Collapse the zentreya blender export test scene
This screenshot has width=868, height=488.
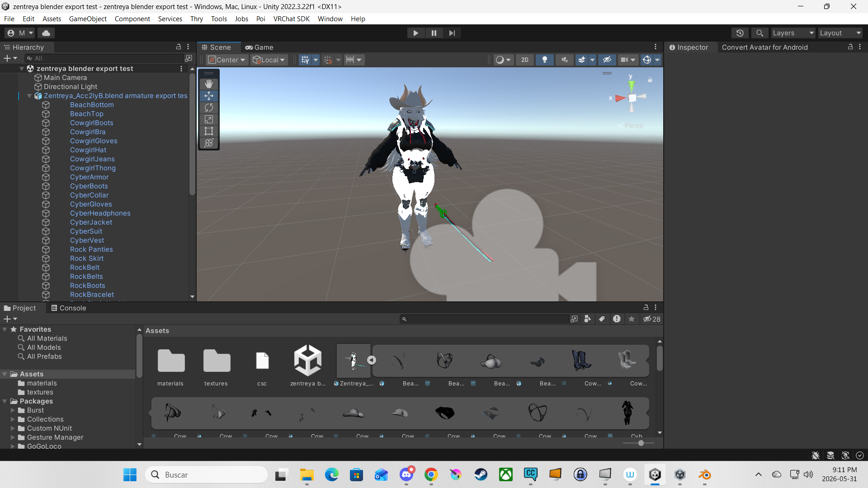[21, 69]
